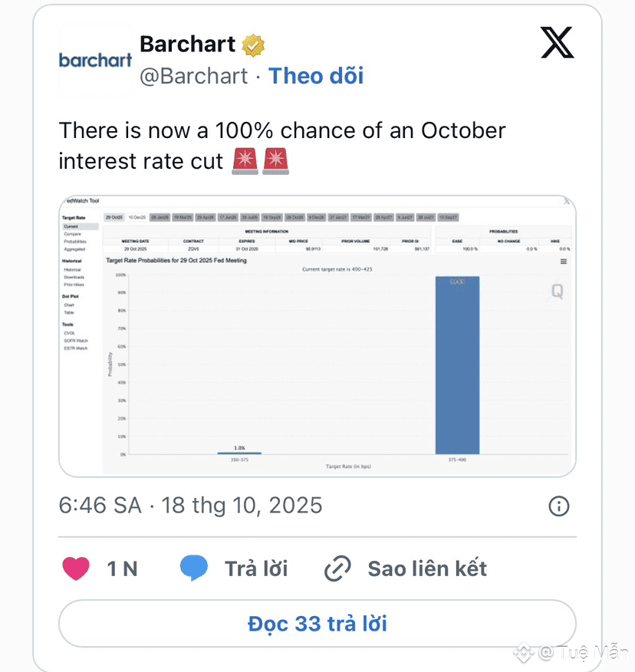Image resolution: width=635 pixels, height=672 pixels.
Task: Select the 10 Dec25 meeting tab
Action: tap(137, 218)
